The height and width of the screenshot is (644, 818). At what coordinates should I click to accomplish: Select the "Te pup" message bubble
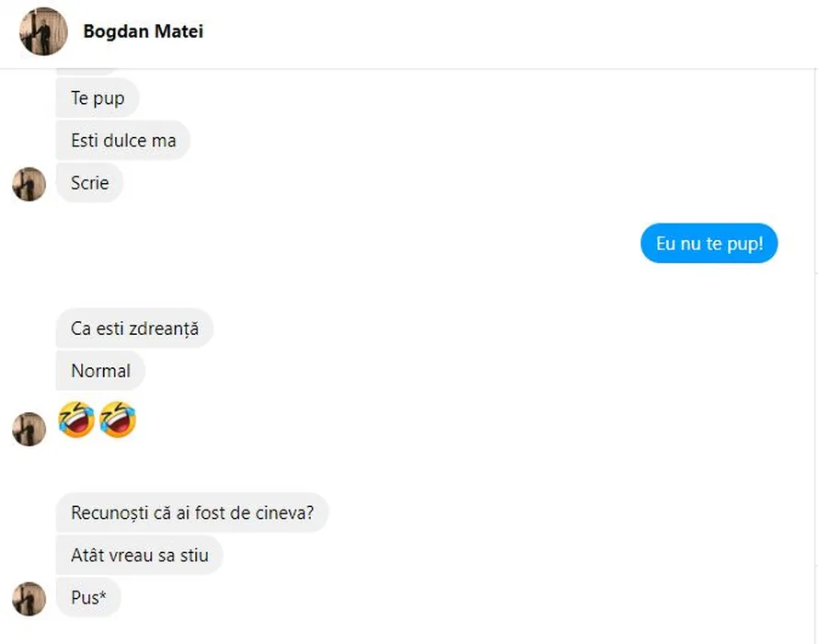click(97, 98)
